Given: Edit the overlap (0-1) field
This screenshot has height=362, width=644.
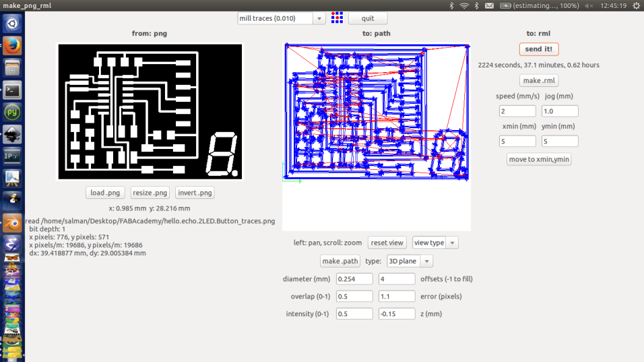Looking at the screenshot, I should click(354, 296).
